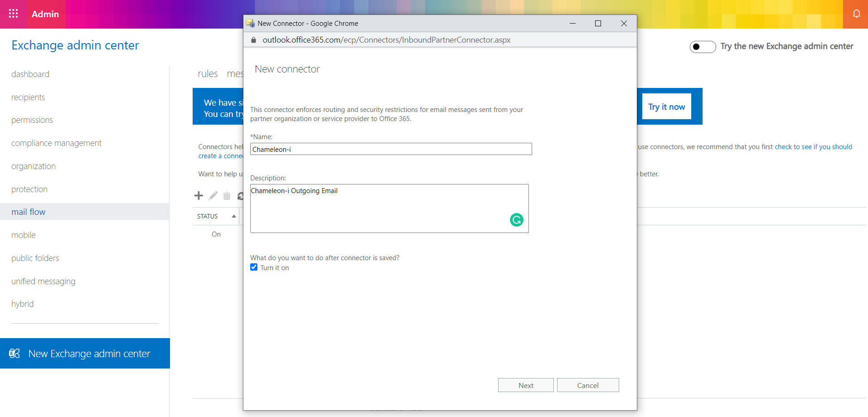Screen dimensions: 868x417
Task: Maximize the New Connector window
Action: click(x=598, y=23)
